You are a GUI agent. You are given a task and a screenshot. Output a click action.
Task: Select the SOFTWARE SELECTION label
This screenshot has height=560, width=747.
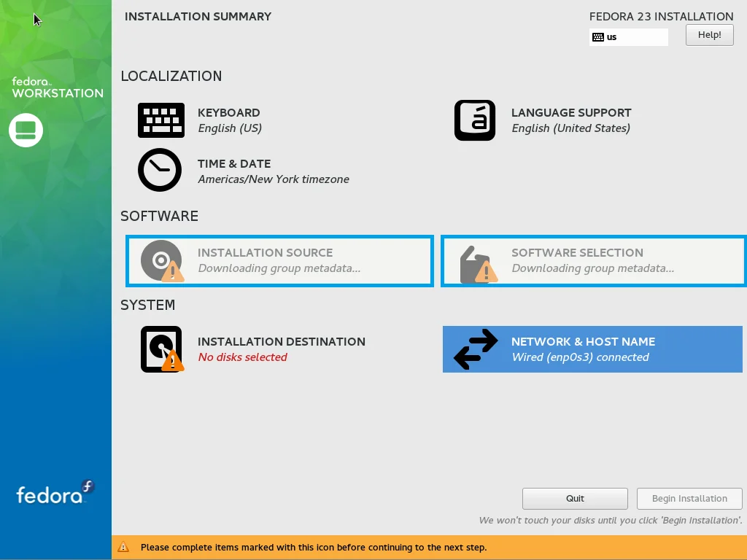click(577, 253)
